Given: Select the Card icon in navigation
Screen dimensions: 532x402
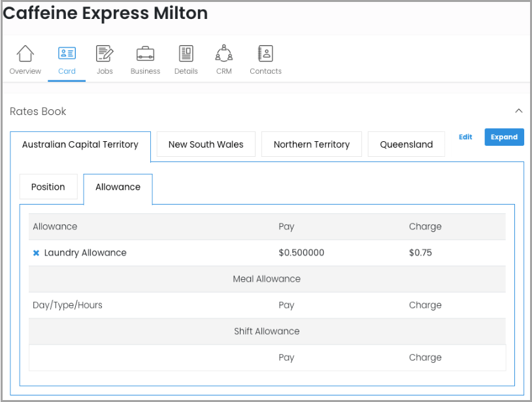Looking at the screenshot, I should (67, 54).
